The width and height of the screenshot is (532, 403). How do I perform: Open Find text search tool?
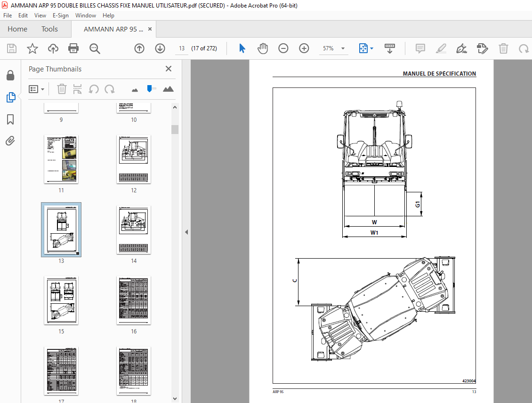[95, 48]
